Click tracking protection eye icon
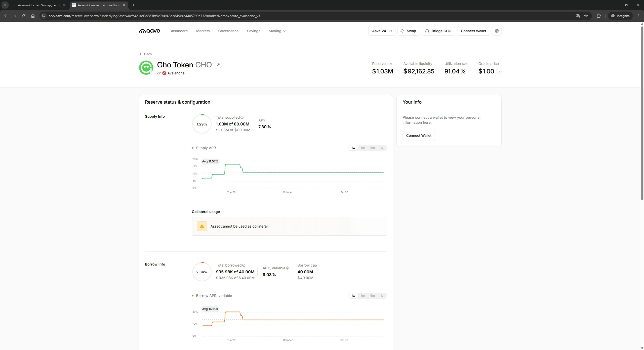The height and width of the screenshot is (350, 644). (578, 16)
